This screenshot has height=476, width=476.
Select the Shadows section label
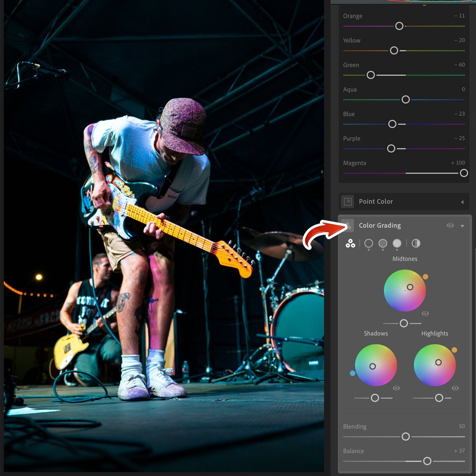376,333
